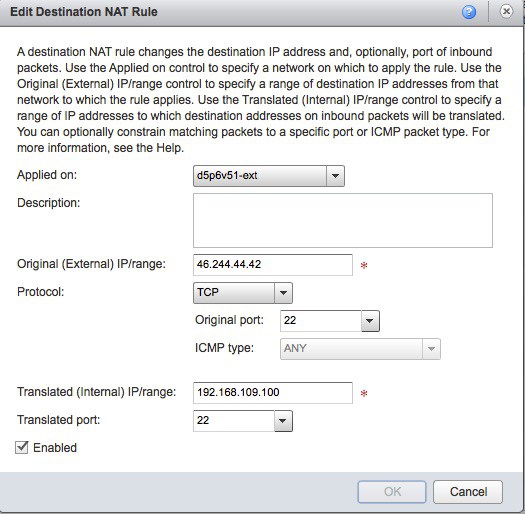Dismiss the dialog with Cancel
This screenshot has width=525, height=514.
click(468, 492)
